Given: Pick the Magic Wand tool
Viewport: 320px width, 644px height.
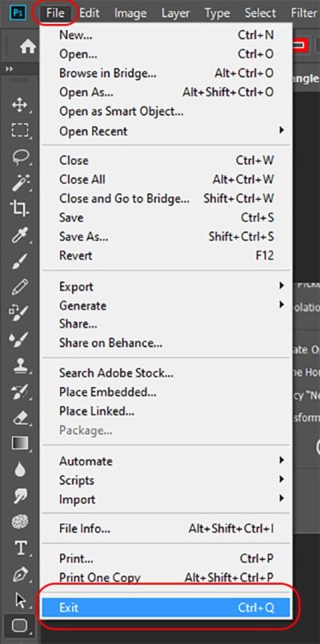Looking at the screenshot, I should [19, 182].
